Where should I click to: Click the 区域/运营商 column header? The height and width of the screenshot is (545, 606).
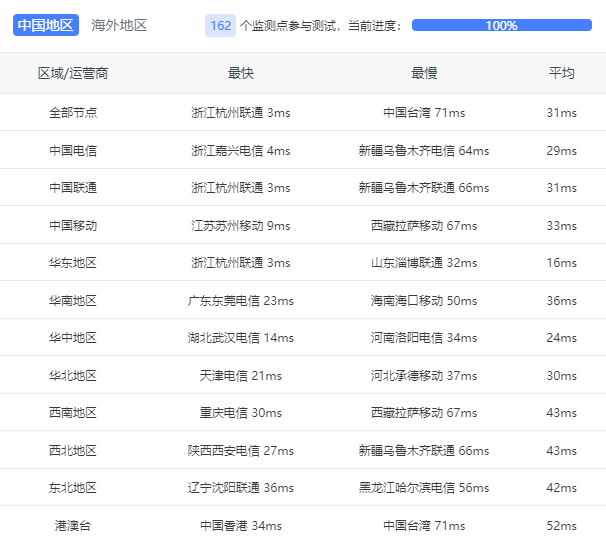(73, 73)
